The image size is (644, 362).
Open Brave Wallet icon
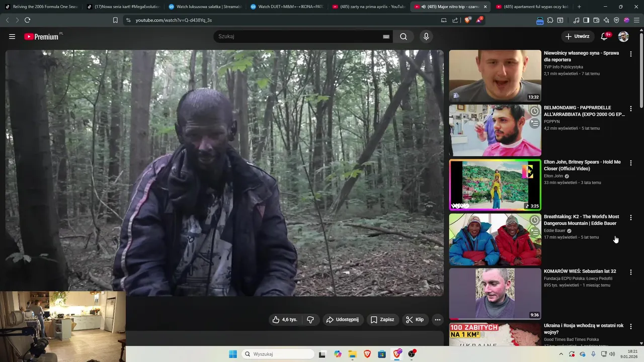(x=596, y=20)
